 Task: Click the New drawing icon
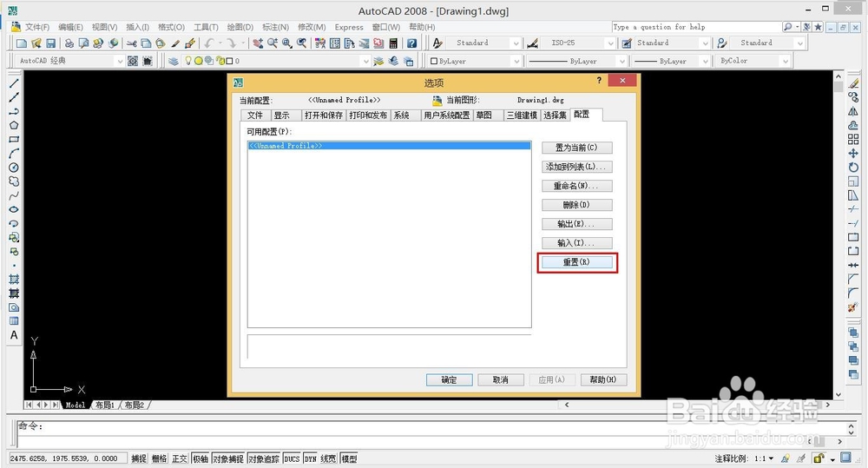coord(22,43)
